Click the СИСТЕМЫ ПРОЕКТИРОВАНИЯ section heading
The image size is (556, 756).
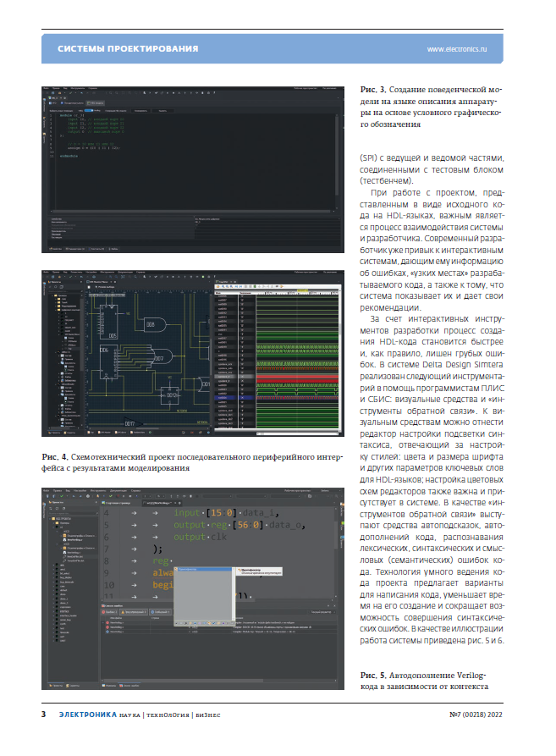[128, 49]
